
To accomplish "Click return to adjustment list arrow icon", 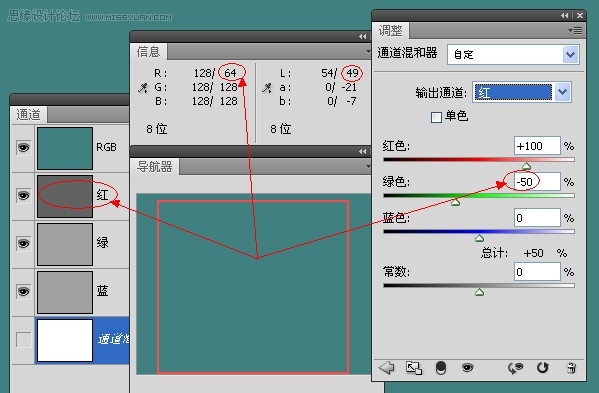I will [x=386, y=368].
